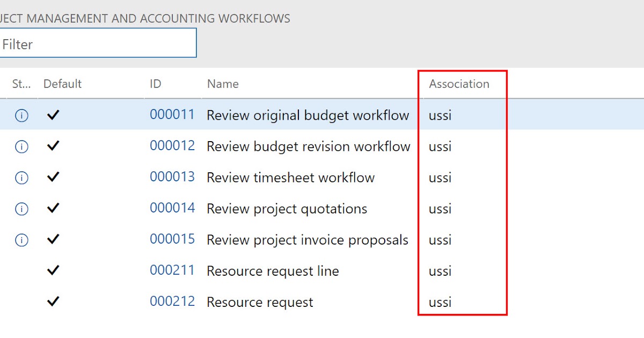644x338 pixels.
Task: Click the info icon for Review project invoice proposals
Action: pyautogui.click(x=21, y=239)
